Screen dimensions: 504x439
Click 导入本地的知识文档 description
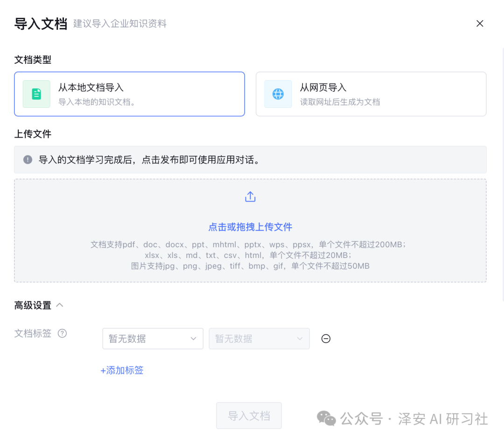97,102
